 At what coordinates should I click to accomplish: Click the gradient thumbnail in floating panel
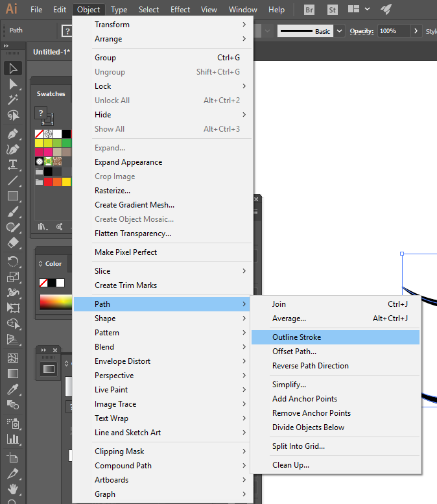tap(49, 369)
